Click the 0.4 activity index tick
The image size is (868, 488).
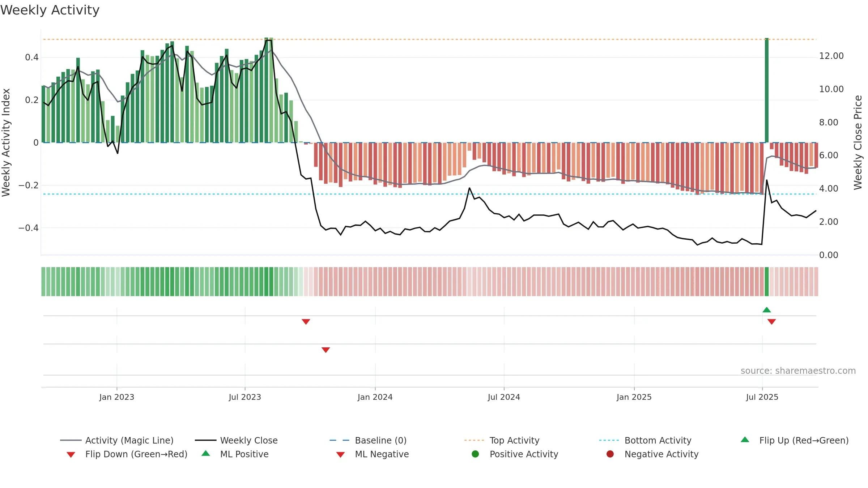click(x=32, y=57)
